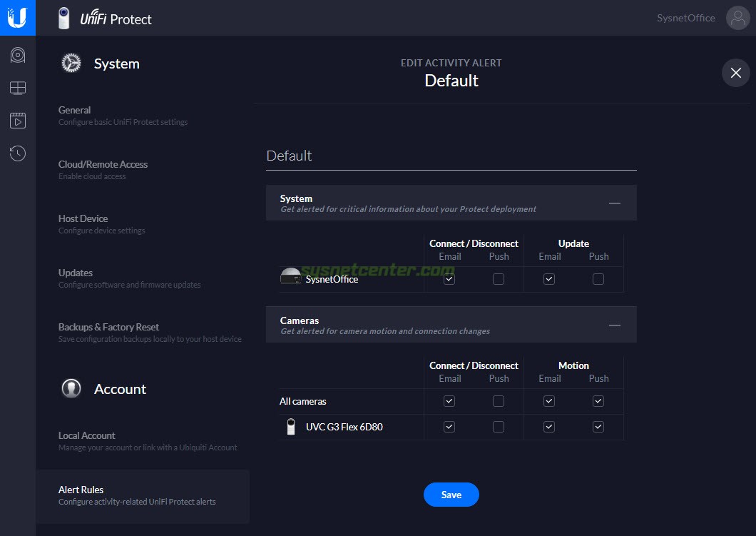
Task: Open Cloud/Remote Access settings
Action: coord(143,170)
